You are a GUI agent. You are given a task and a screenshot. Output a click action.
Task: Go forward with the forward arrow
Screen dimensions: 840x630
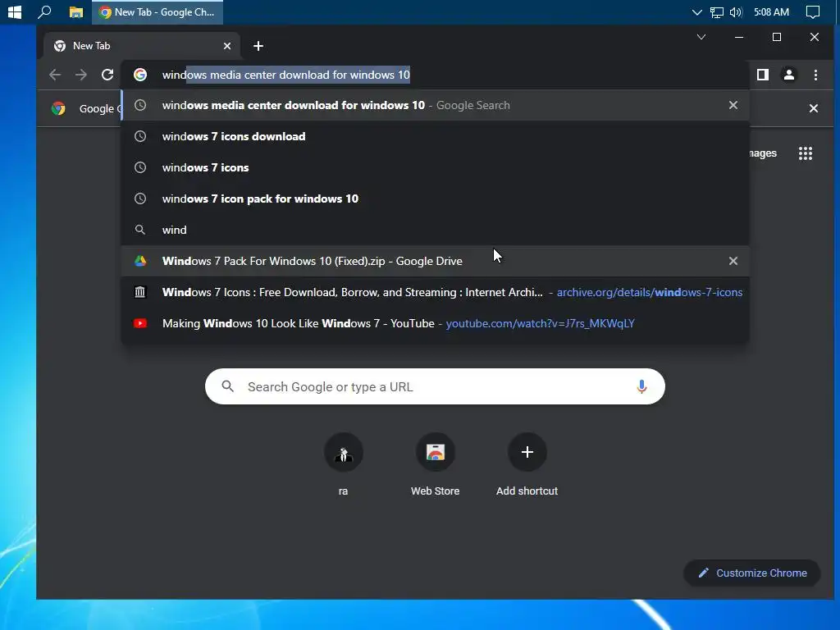tap(81, 75)
